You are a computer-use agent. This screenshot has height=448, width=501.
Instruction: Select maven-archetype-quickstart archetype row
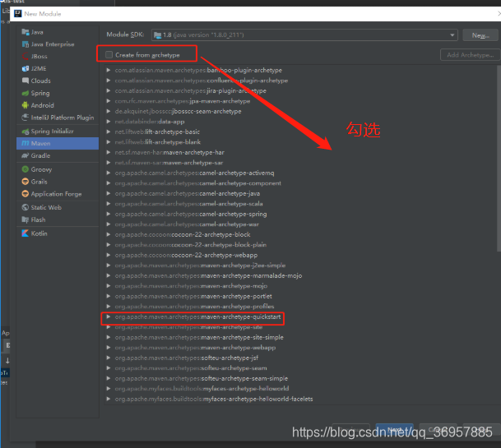197,316
